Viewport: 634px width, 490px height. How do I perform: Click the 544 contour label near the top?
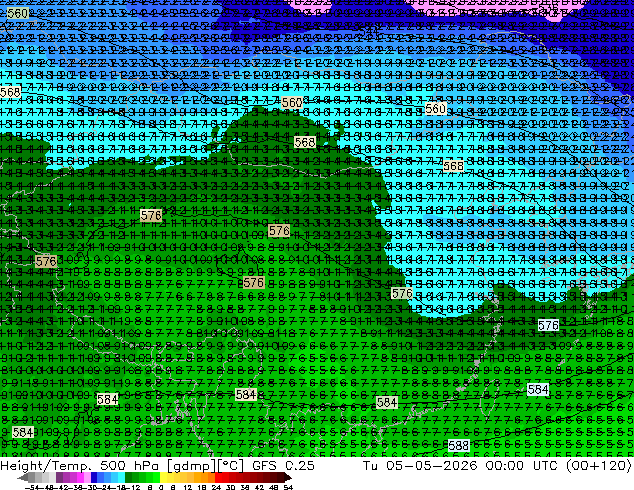coord(371,30)
